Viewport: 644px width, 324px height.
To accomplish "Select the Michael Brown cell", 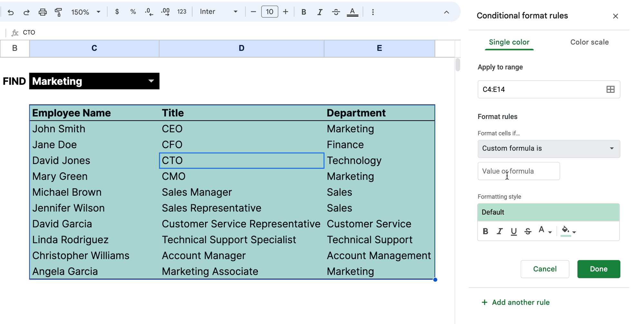I will (x=94, y=192).
